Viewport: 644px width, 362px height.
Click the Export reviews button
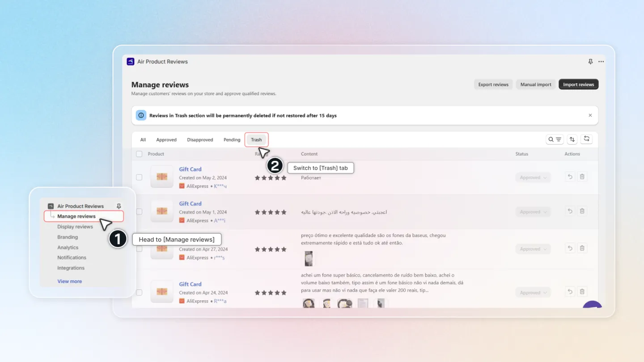(x=493, y=84)
